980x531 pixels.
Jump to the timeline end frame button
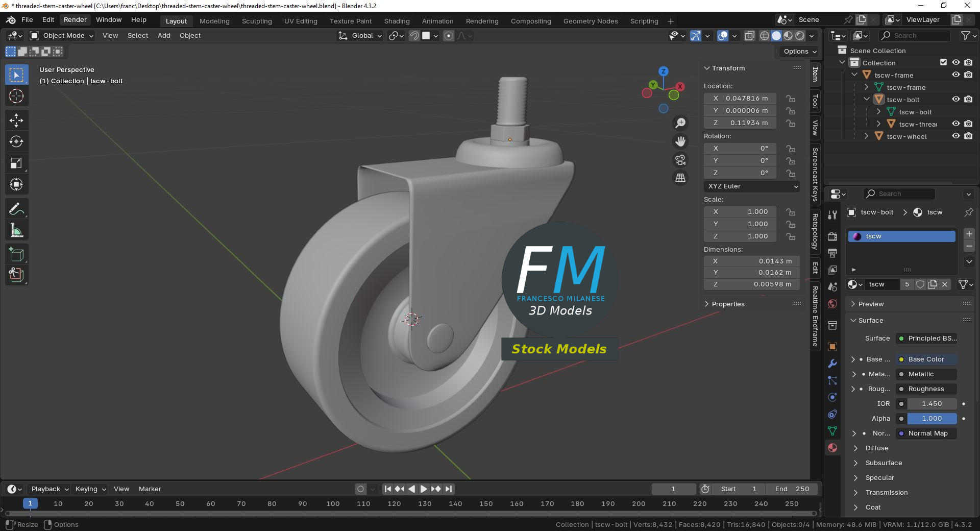[449, 489]
